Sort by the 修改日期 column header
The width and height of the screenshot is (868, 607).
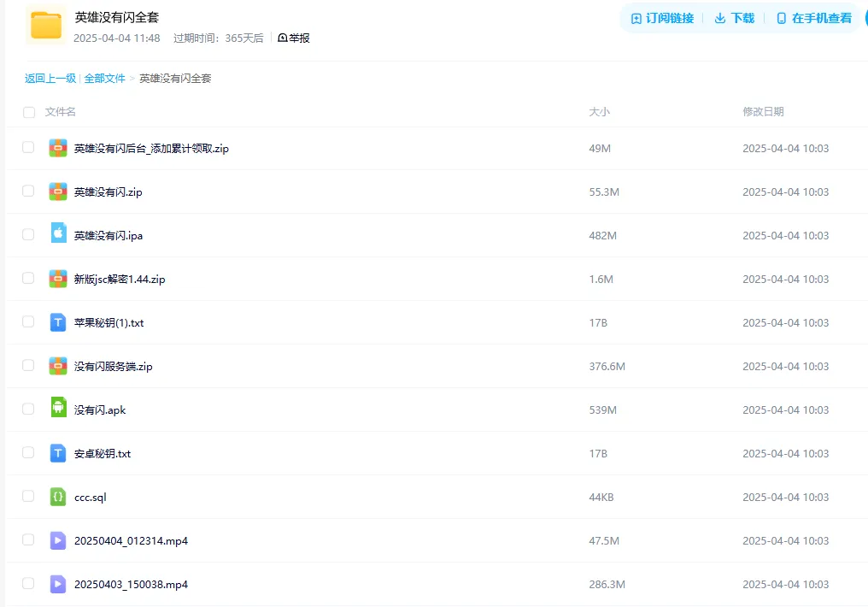click(x=763, y=111)
